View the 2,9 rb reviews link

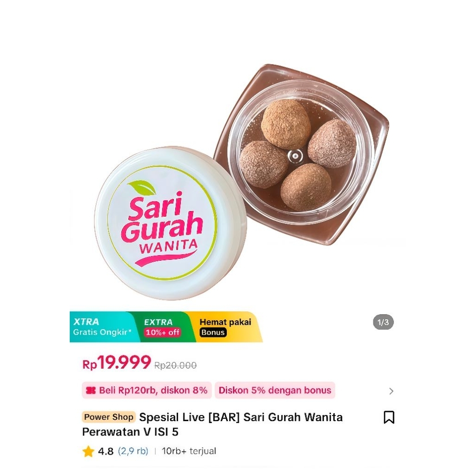[133, 451]
